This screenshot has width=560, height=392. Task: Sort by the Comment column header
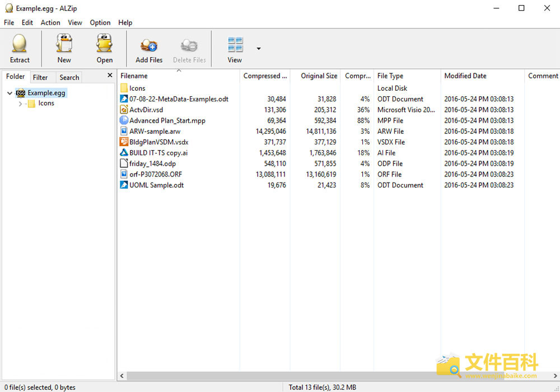point(543,76)
